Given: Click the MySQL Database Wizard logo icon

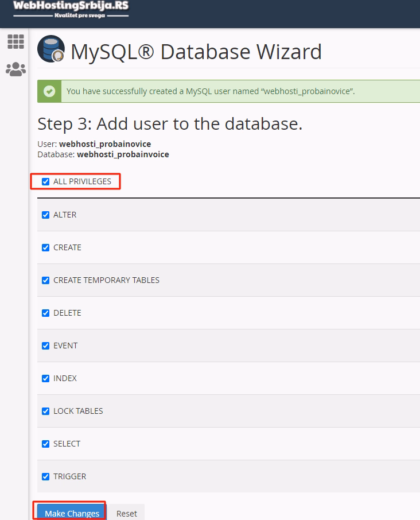Looking at the screenshot, I should point(51,49).
